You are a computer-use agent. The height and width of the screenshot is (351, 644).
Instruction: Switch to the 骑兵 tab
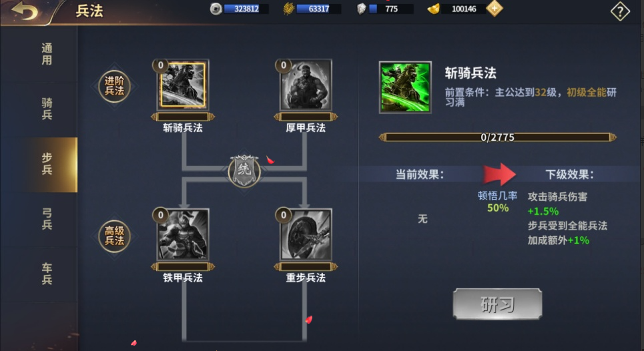click(47, 109)
